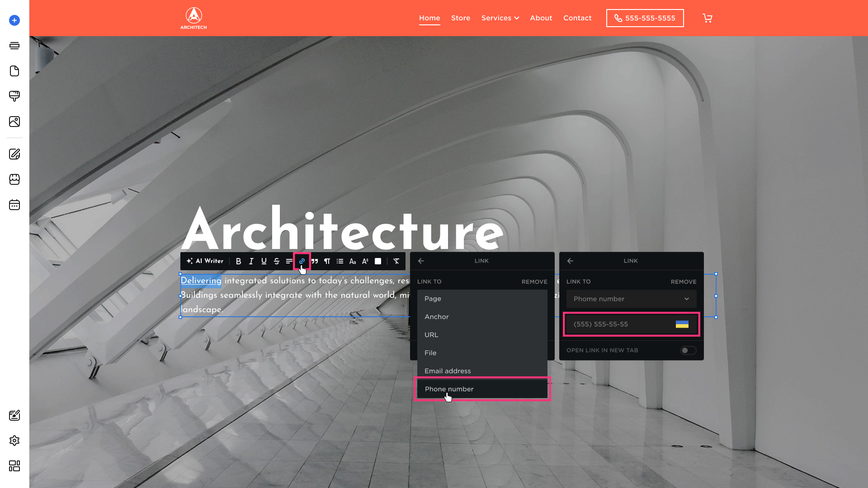
Task: Select Email address from Link To list
Action: (448, 371)
